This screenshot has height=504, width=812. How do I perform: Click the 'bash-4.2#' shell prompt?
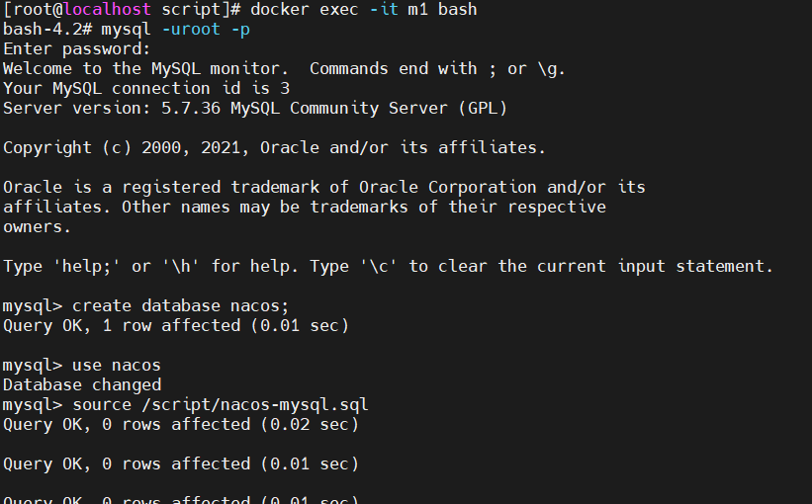coord(47,30)
